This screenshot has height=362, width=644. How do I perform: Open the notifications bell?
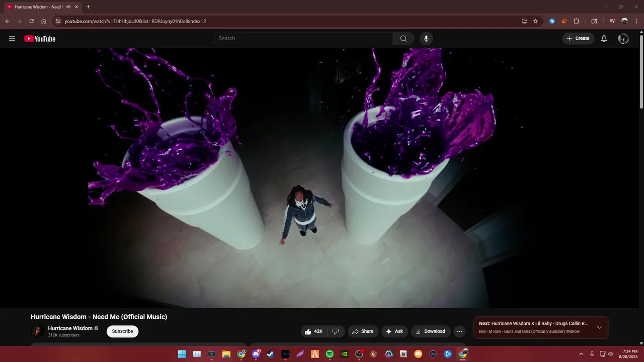(x=604, y=39)
